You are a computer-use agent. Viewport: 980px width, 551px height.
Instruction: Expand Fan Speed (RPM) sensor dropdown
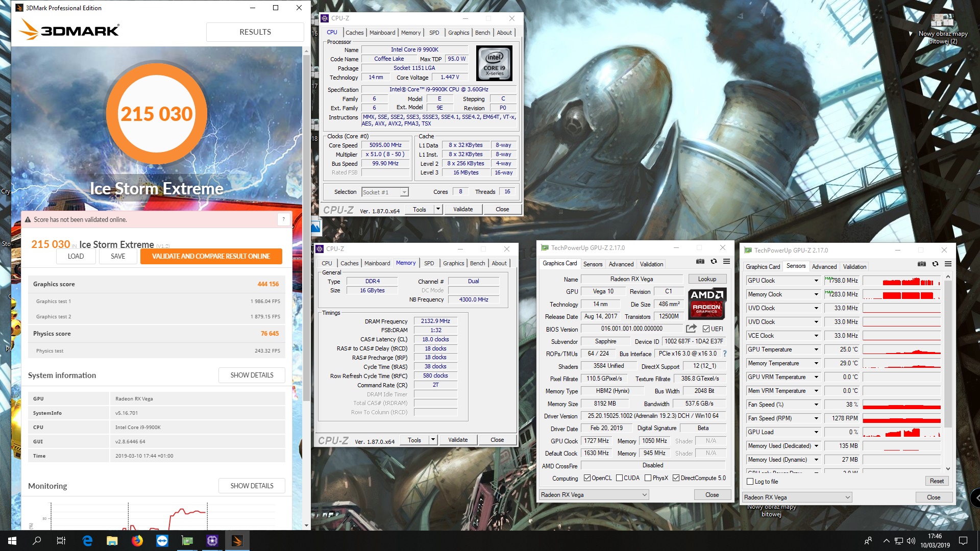[816, 418]
